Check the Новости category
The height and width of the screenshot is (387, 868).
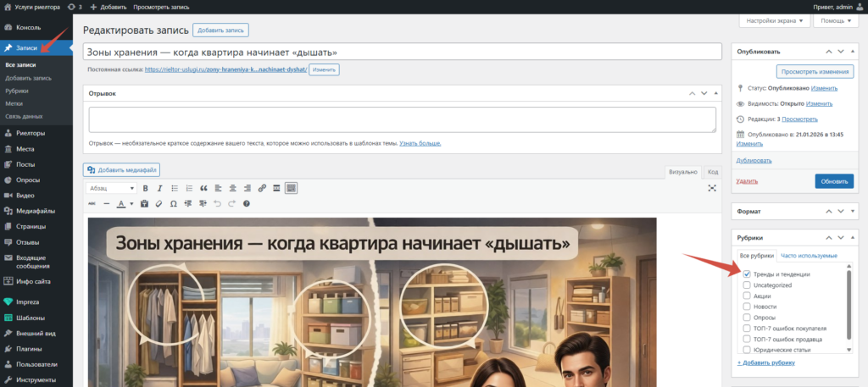point(747,307)
